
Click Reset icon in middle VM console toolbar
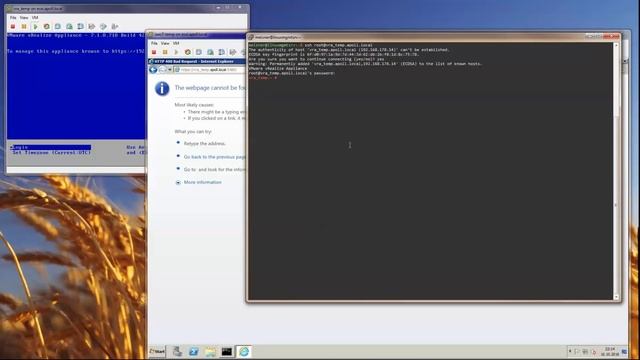pos(188,52)
